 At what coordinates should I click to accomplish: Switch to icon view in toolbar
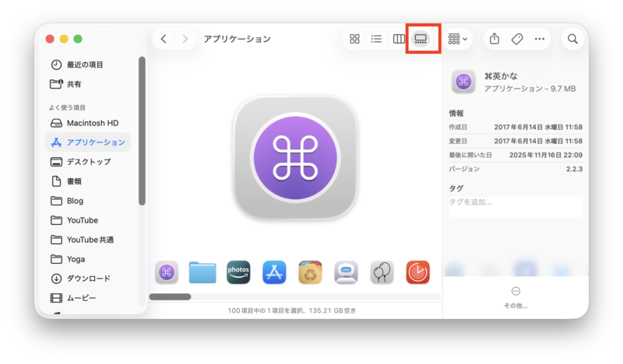(354, 39)
